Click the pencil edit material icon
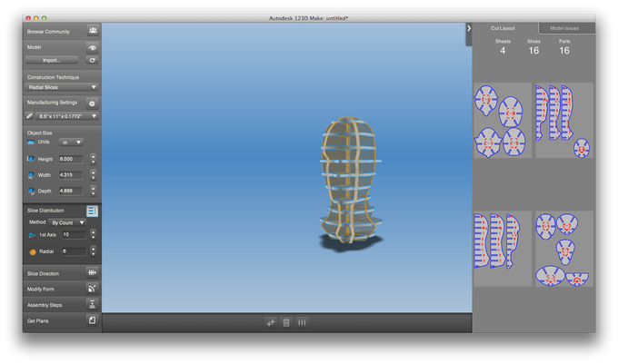The width and height of the screenshot is (618, 364). (x=29, y=115)
